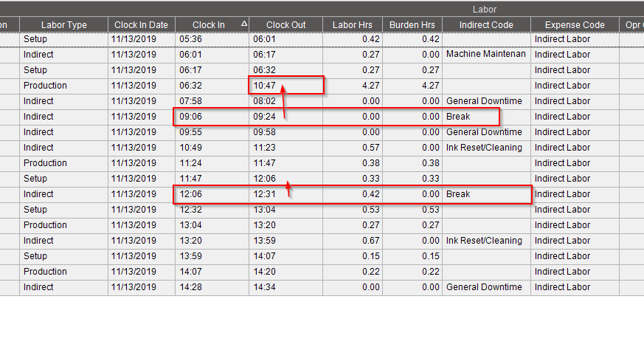Select Labor Hrs cell 0.57
Viewport: 644px width, 347px height.
[x=353, y=148]
